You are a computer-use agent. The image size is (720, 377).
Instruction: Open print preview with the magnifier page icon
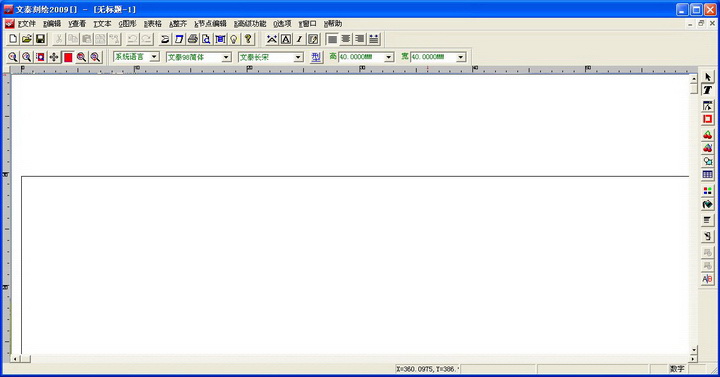207,39
